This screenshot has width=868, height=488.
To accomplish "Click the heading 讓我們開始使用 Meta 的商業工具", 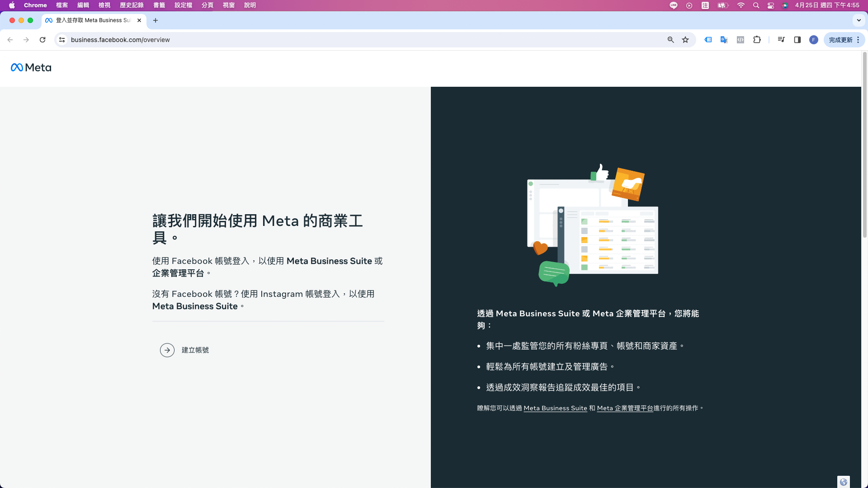I will pyautogui.click(x=258, y=229).
